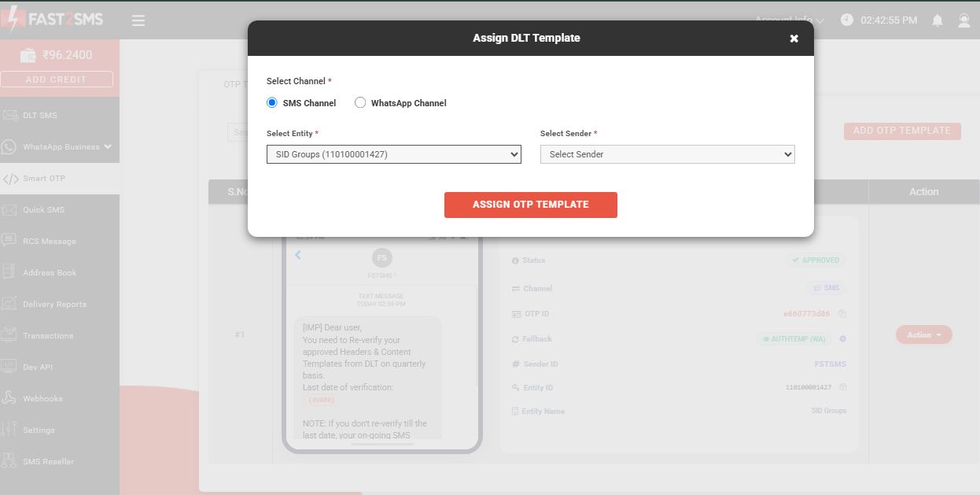Viewport: 980px width, 495px height.
Task: Click the FSTSMS sender ID value
Action: [830, 364]
